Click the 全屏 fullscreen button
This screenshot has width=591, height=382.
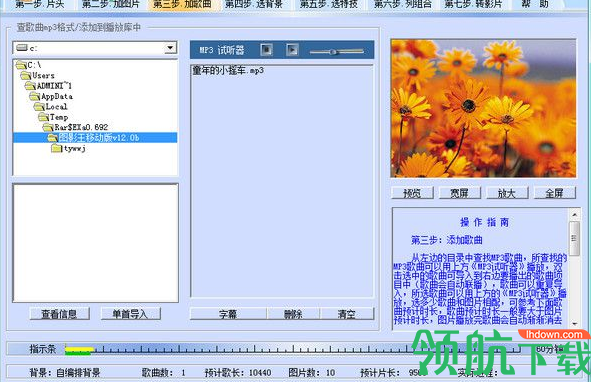point(554,193)
